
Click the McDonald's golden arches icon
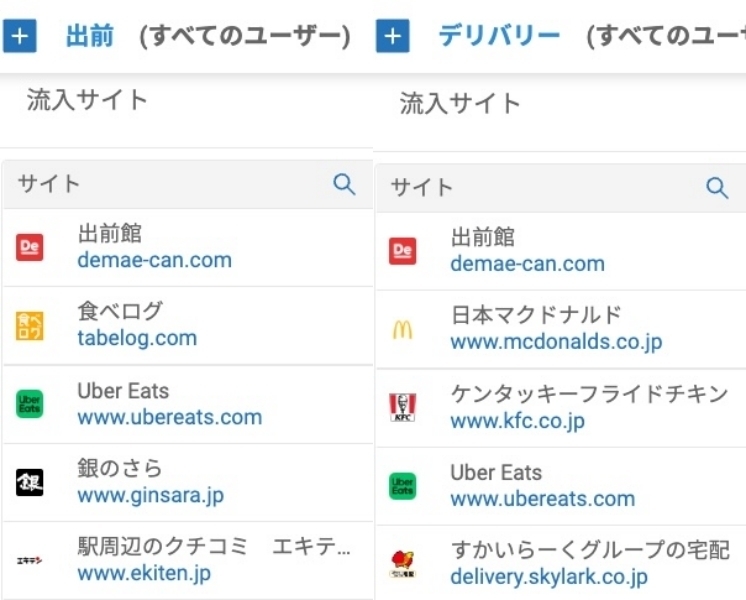pyautogui.click(x=403, y=329)
